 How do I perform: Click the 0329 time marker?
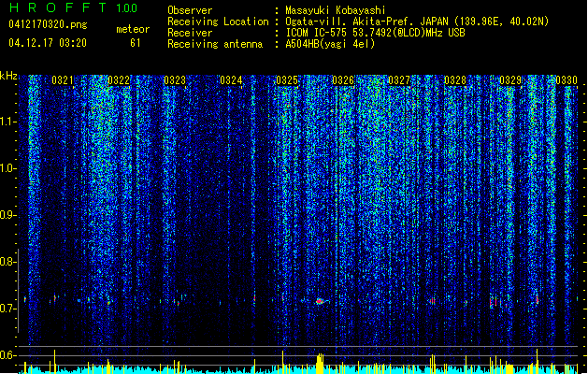(510, 80)
